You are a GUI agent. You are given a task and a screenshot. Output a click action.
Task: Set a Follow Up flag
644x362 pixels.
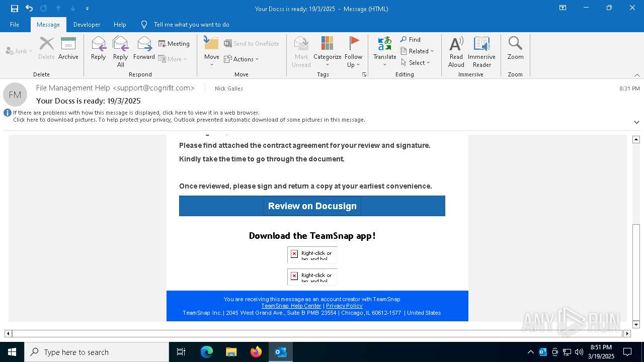[354, 52]
